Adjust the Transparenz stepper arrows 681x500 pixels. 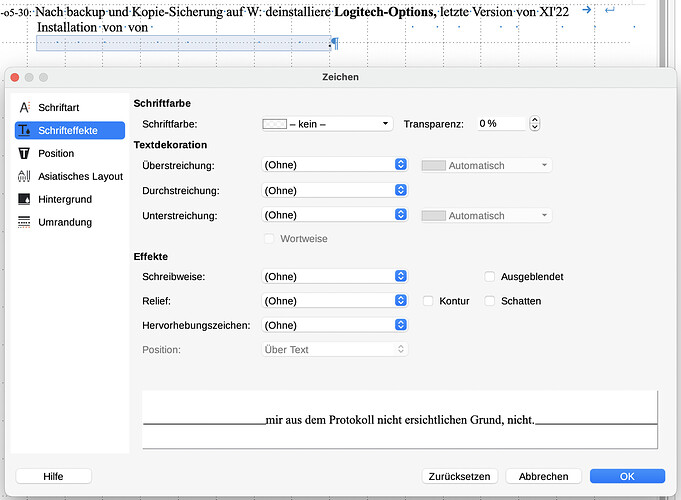[535, 124]
